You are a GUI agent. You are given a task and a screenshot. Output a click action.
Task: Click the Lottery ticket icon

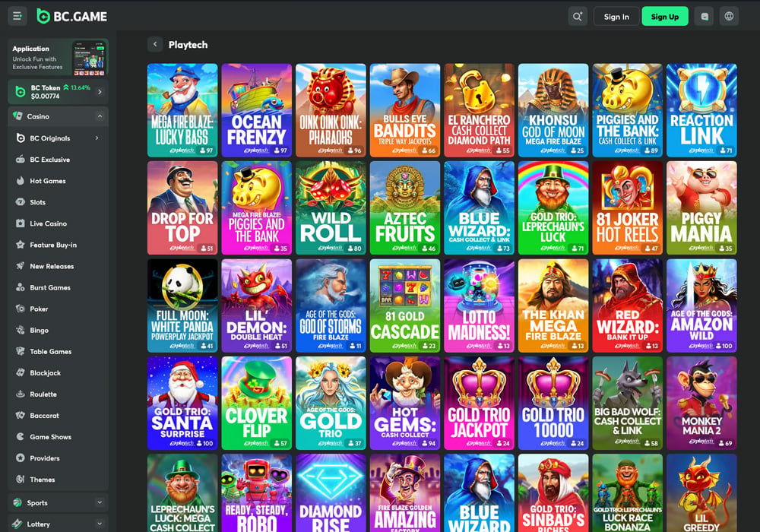tap(17, 524)
